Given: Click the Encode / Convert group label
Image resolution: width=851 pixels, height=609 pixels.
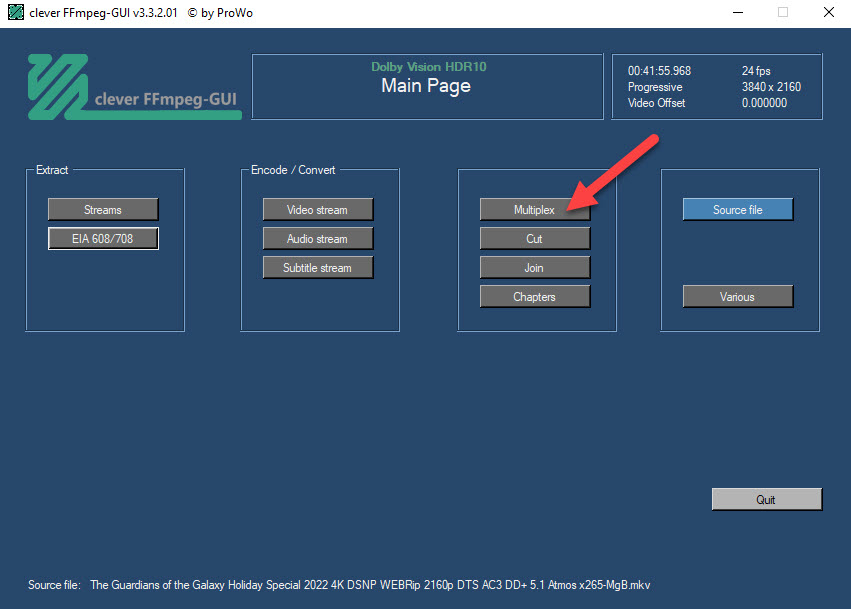Looking at the screenshot, I should (293, 170).
